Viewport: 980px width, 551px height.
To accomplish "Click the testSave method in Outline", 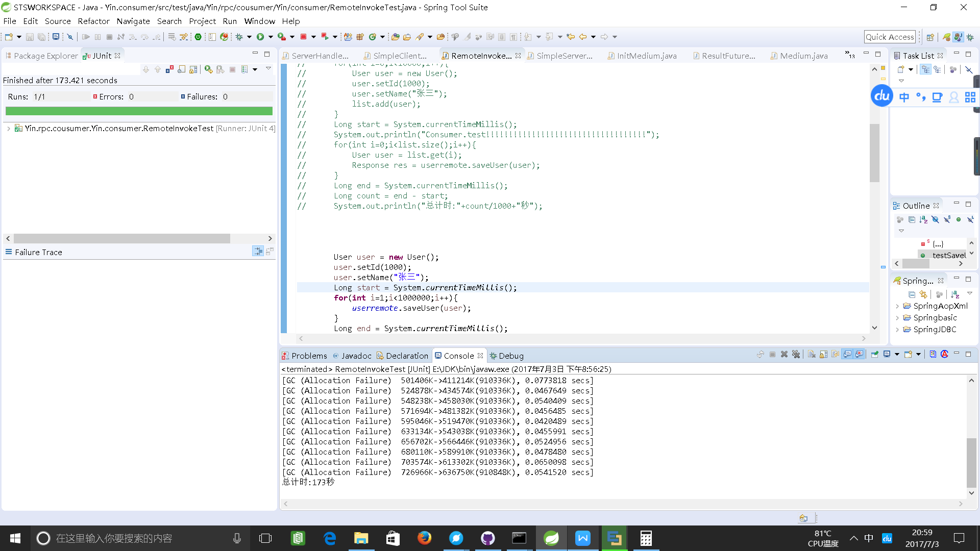I will tap(943, 255).
